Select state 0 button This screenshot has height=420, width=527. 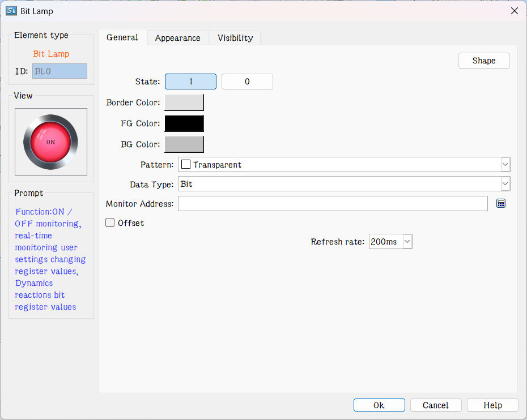pos(247,81)
